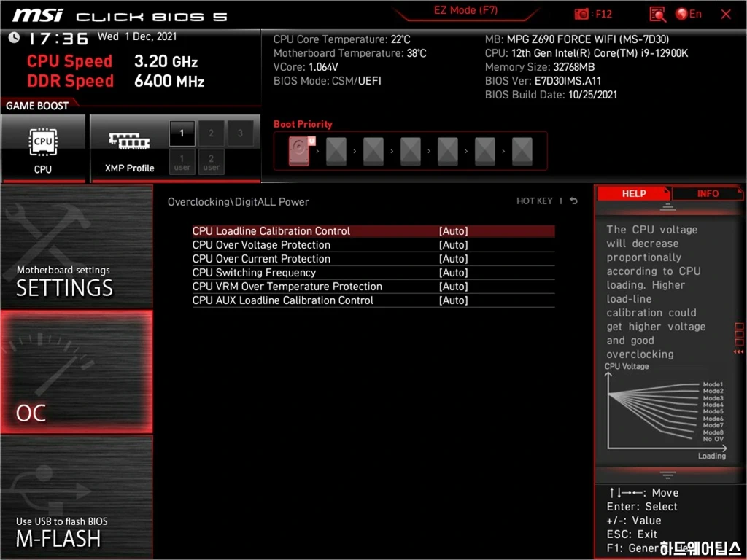Click the MSI logo
This screenshot has height=560, width=747.
coord(38,15)
